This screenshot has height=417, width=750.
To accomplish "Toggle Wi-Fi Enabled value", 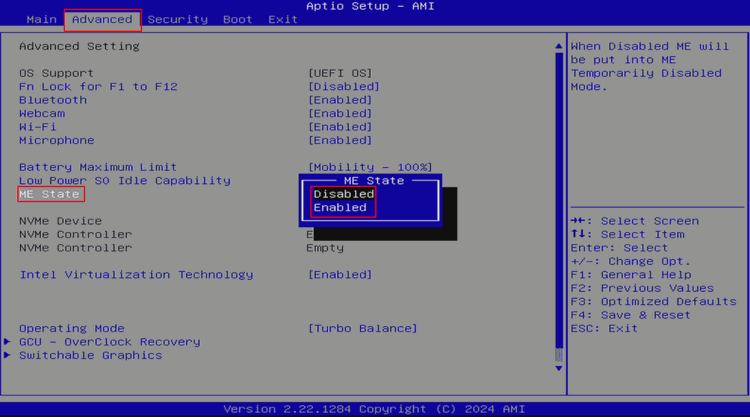I will (339, 127).
